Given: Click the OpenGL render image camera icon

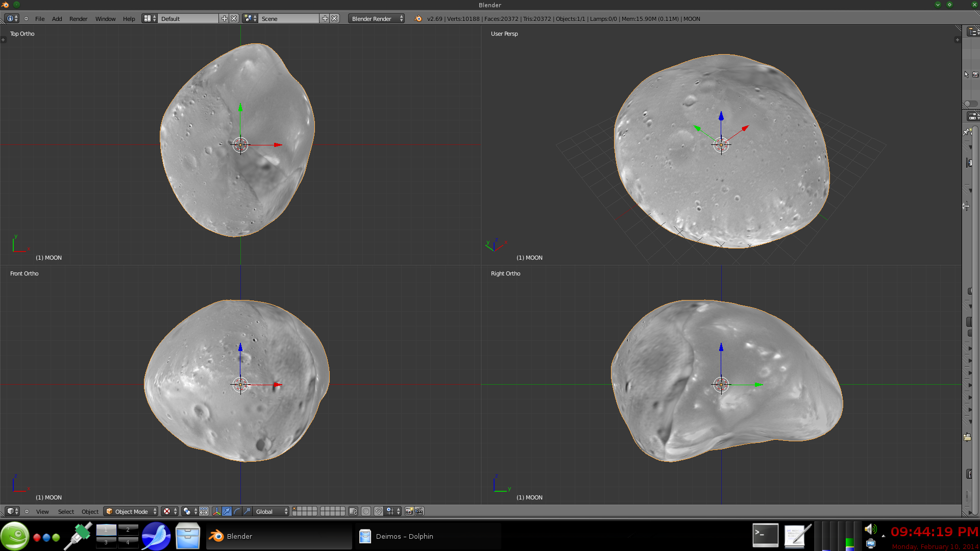Looking at the screenshot, I should pos(409,511).
